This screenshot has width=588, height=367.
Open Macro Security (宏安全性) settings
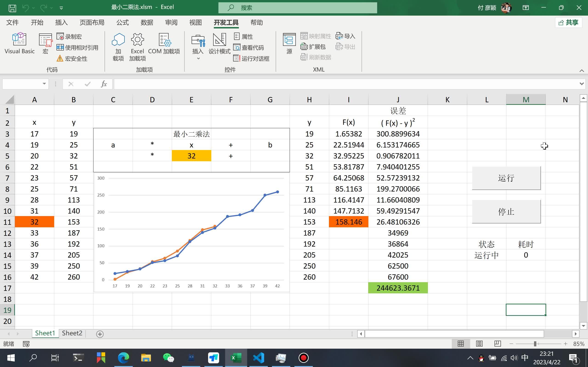72,58
